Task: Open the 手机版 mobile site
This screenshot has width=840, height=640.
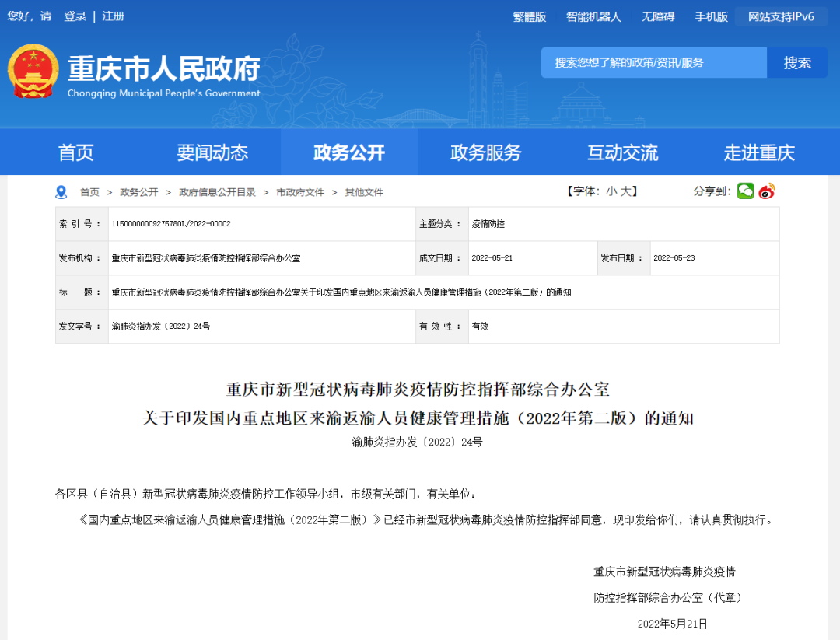Action: (712, 17)
